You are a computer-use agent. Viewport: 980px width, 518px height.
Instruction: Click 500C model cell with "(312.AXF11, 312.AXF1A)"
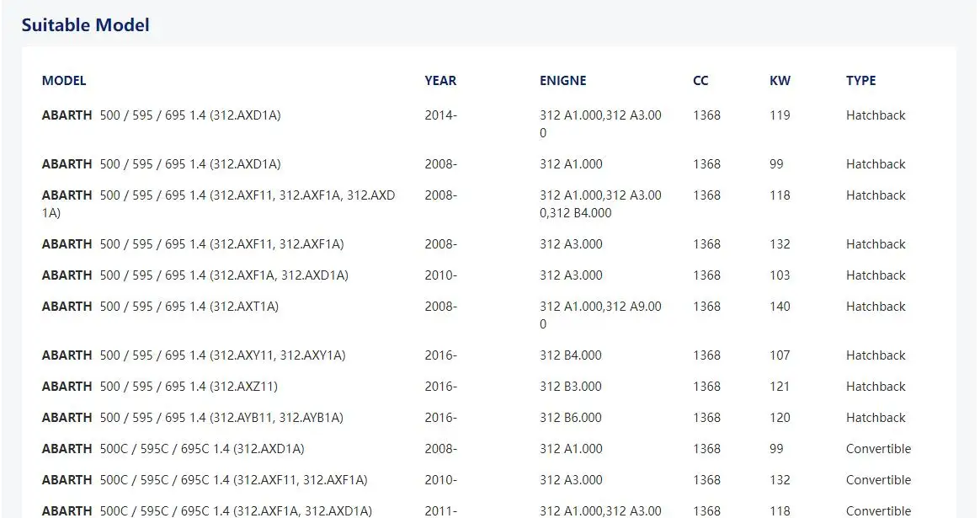coord(205,480)
